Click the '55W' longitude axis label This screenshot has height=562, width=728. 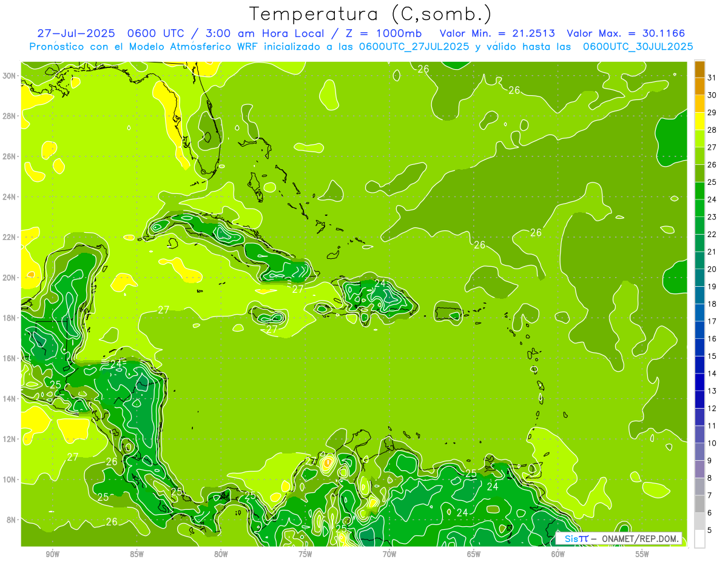click(642, 554)
